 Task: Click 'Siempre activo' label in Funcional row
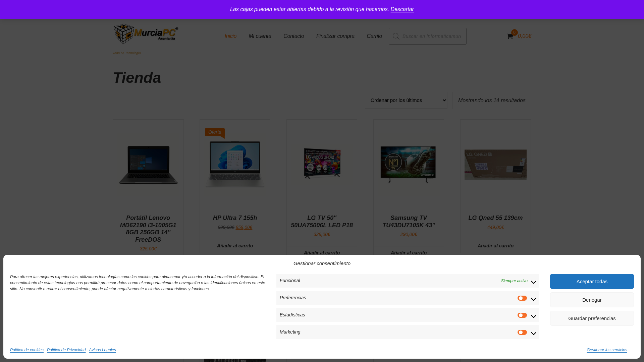tap(514, 281)
